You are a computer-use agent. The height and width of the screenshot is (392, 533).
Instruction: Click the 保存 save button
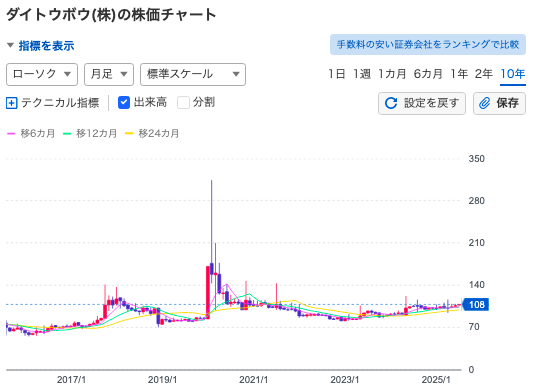click(499, 103)
